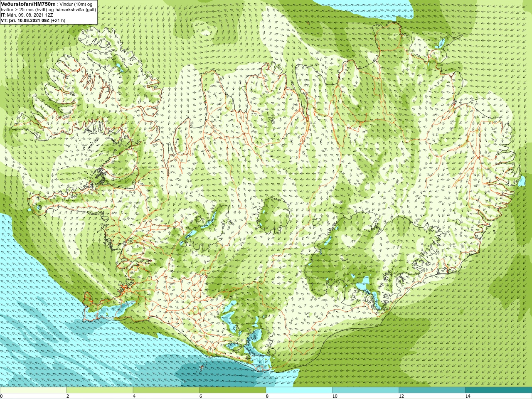
Task: Click the Veðurstofan/HM750m title text
Action: click(28, 4)
